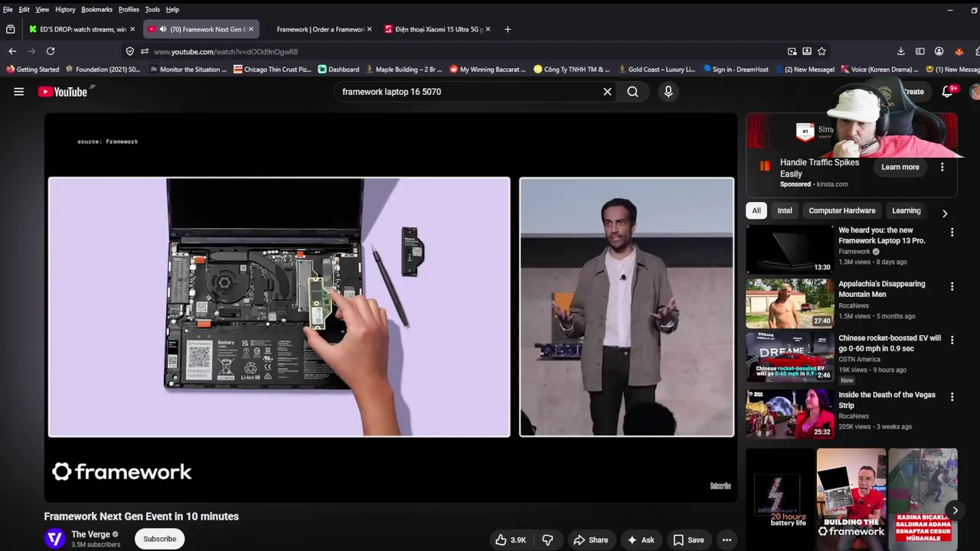Open the Building the Framework short

tap(851, 499)
